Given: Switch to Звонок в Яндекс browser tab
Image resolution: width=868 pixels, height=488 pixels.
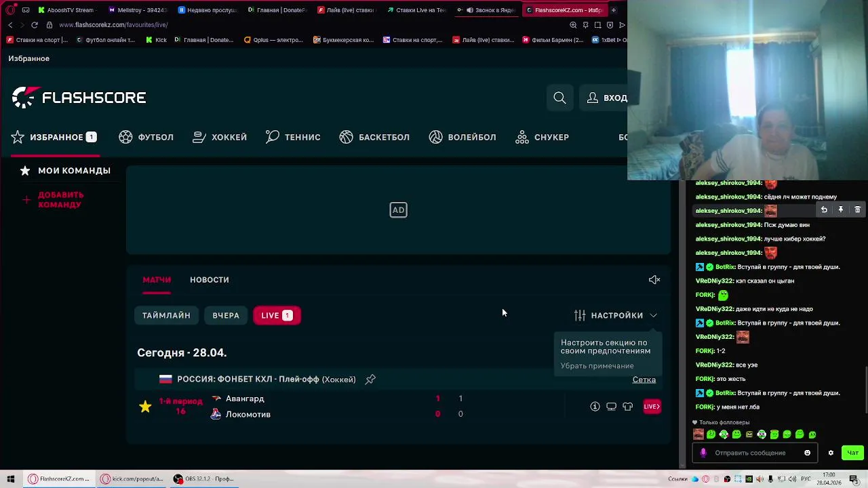Looking at the screenshot, I should pyautogui.click(x=486, y=10).
